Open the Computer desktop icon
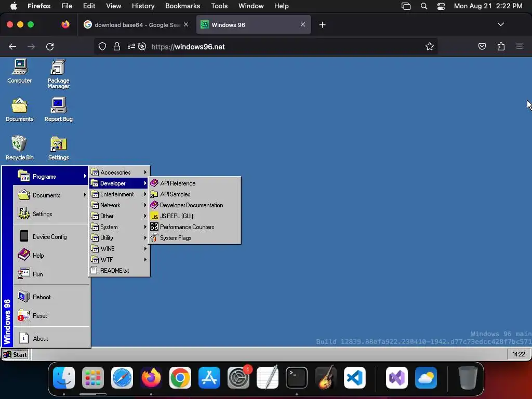The width and height of the screenshot is (532, 399). point(19,71)
